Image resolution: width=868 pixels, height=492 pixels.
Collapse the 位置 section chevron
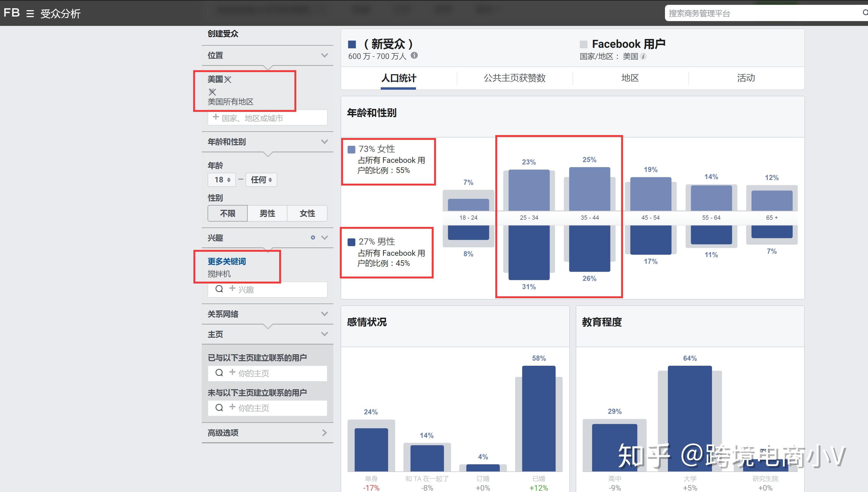(x=324, y=56)
